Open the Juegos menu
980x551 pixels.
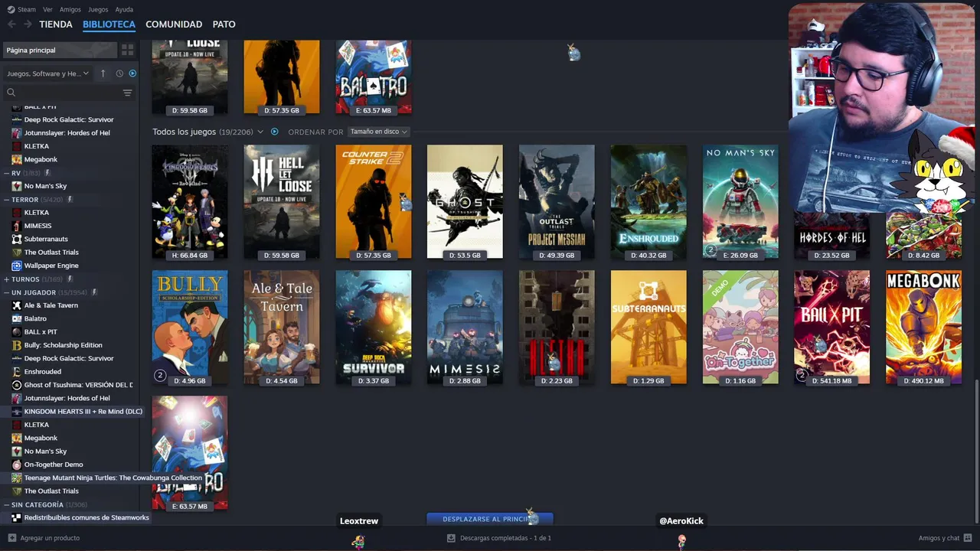tap(98, 9)
